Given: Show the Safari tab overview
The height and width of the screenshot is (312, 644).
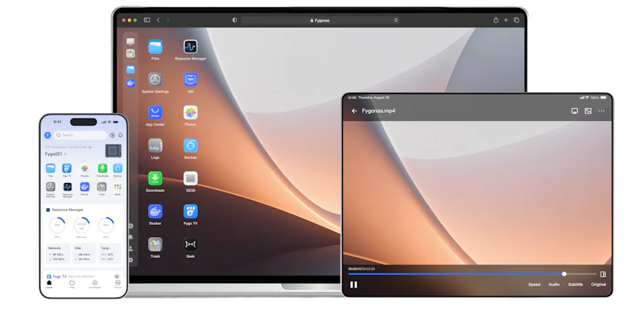Looking at the screenshot, I should pyautogui.click(x=516, y=19).
